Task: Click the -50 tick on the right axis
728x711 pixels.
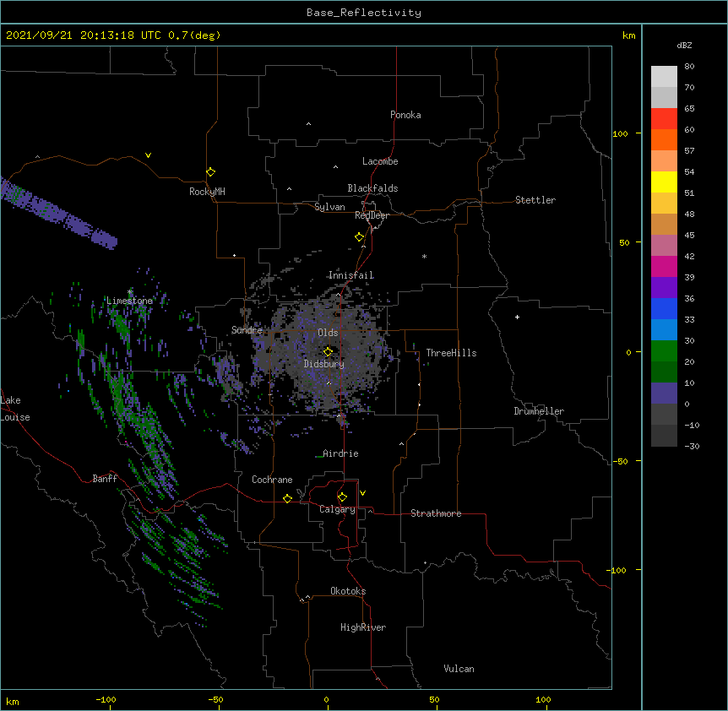Action: pyautogui.click(x=620, y=461)
